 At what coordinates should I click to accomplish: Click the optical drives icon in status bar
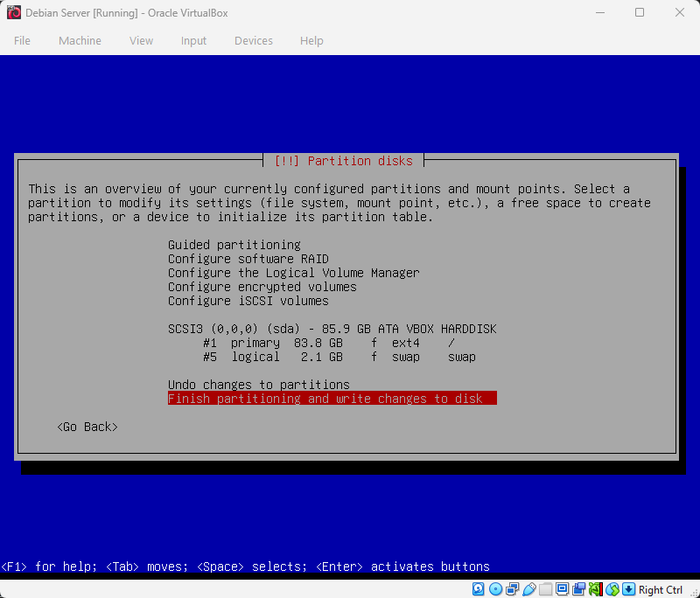point(497,588)
